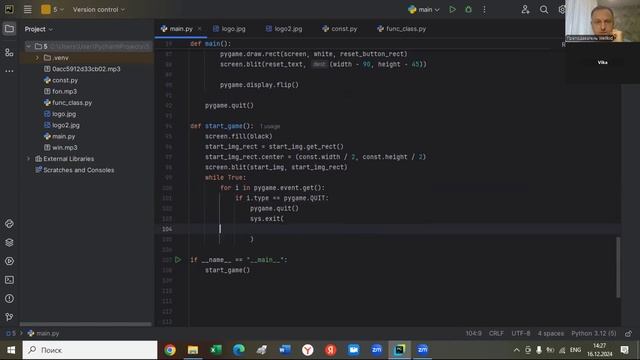The width and height of the screenshot is (640, 360).
Task: Switch to the logo2.jpg tab
Action: coord(284,29)
